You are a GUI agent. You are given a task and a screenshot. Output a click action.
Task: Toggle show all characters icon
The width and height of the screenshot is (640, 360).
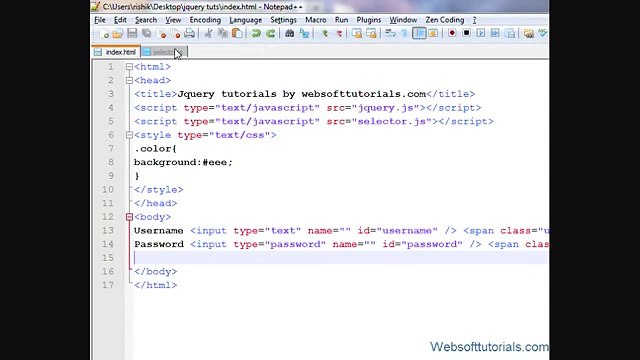point(404,33)
